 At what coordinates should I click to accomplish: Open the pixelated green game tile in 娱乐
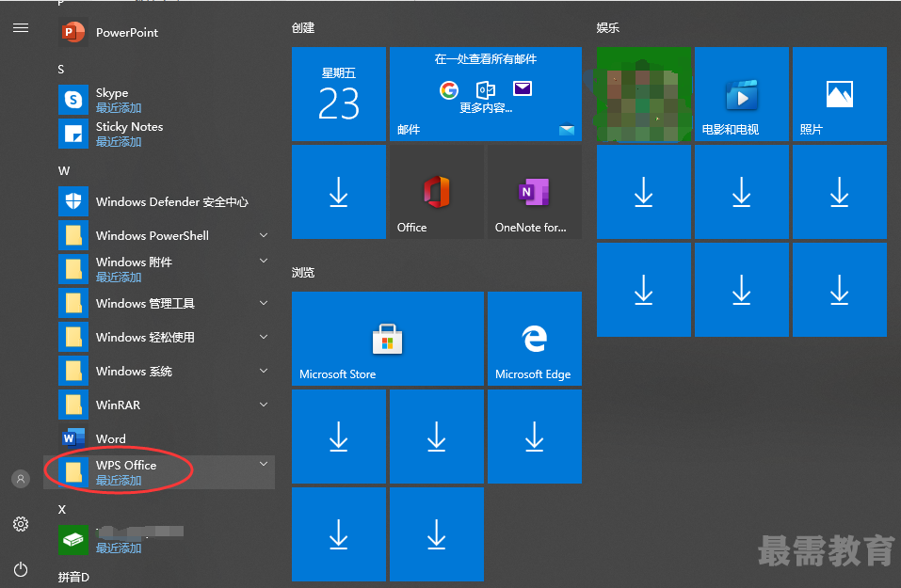tap(644, 94)
